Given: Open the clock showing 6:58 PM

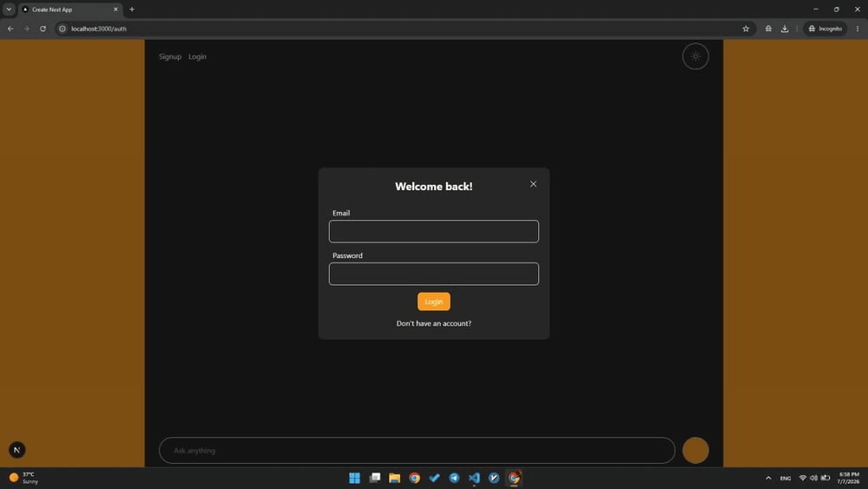Looking at the screenshot, I should [x=849, y=478].
